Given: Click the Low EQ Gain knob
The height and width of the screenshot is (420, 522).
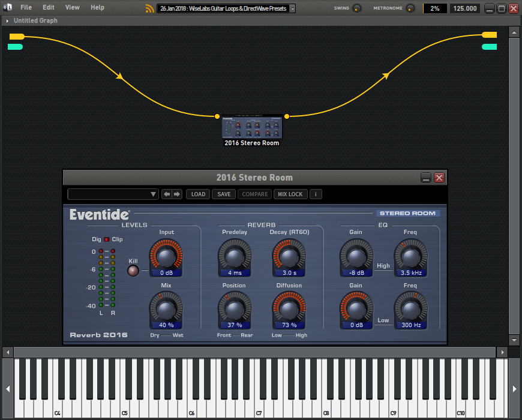Looking at the screenshot, I should 356,309.
